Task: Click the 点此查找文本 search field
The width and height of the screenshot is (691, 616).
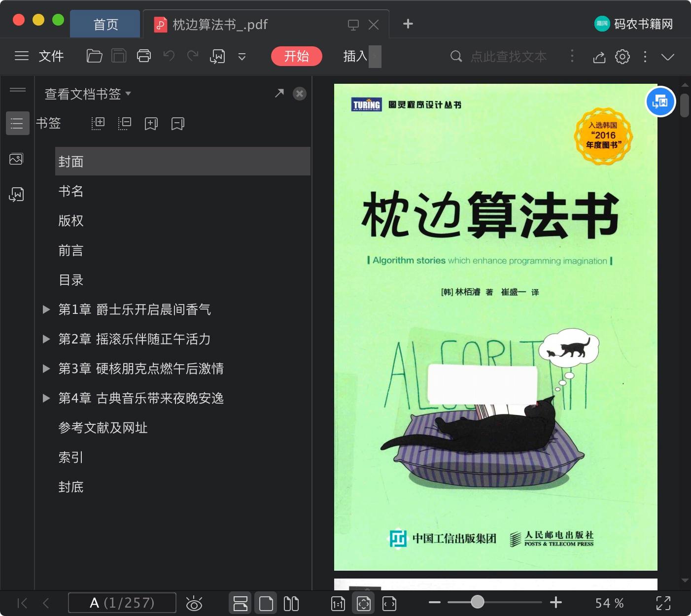Action: (x=509, y=57)
